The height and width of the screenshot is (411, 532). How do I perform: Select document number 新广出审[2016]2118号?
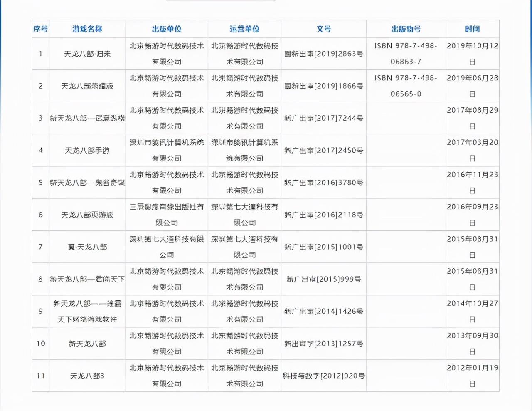click(x=324, y=215)
